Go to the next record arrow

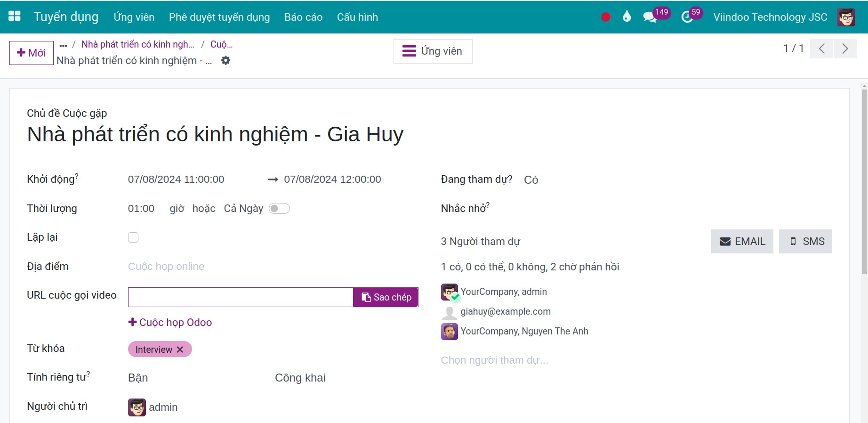(x=845, y=49)
